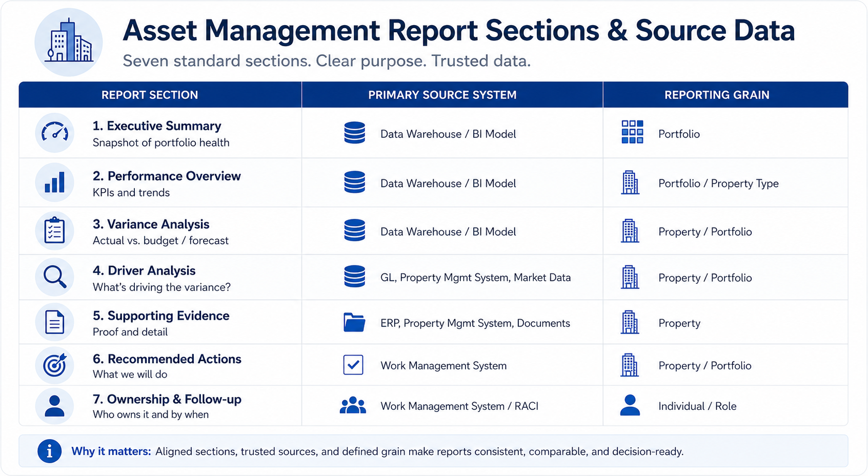Screen dimensions: 868x476
Task: Click 'Proof and detail' subtitle
Action: point(130,332)
